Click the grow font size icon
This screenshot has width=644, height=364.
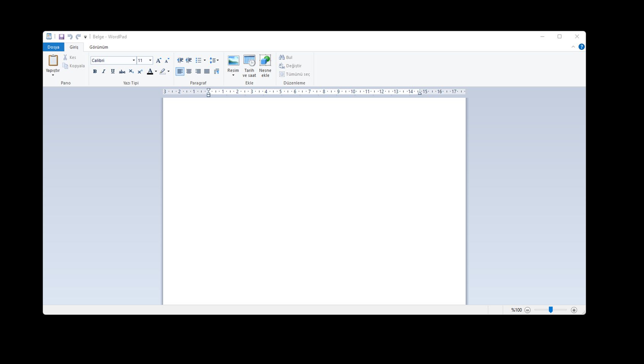click(159, 61)
